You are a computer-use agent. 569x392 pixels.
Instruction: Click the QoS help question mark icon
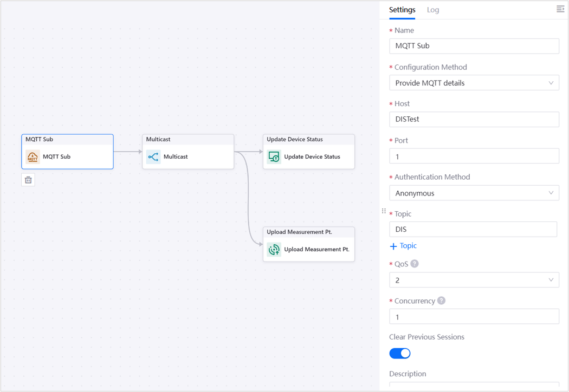415,264
